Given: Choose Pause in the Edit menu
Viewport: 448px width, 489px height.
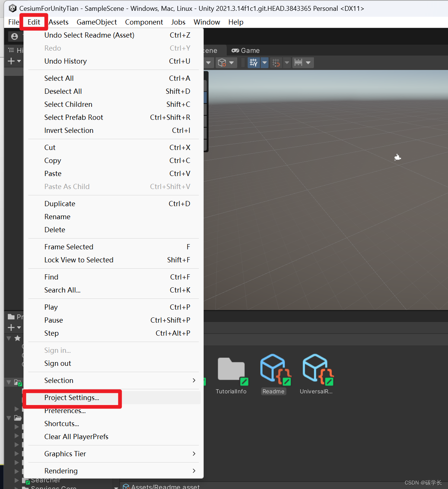Looking at the screenshot, I should (x=114, y=320).
